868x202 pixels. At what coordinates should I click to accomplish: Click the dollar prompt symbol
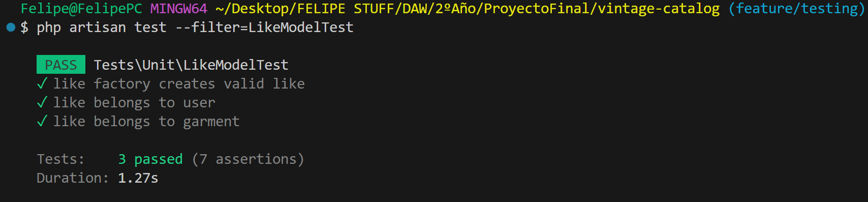[x=24, y=27]
